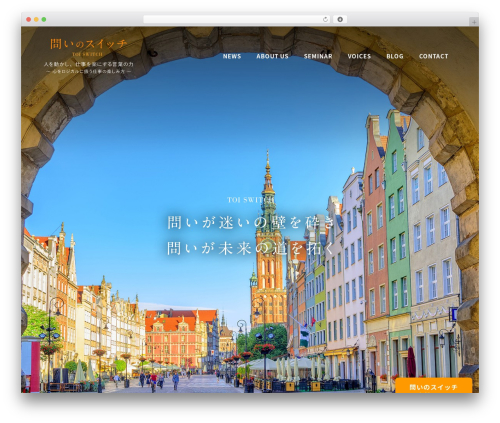Open the CONTACT page

pos(433,56)
